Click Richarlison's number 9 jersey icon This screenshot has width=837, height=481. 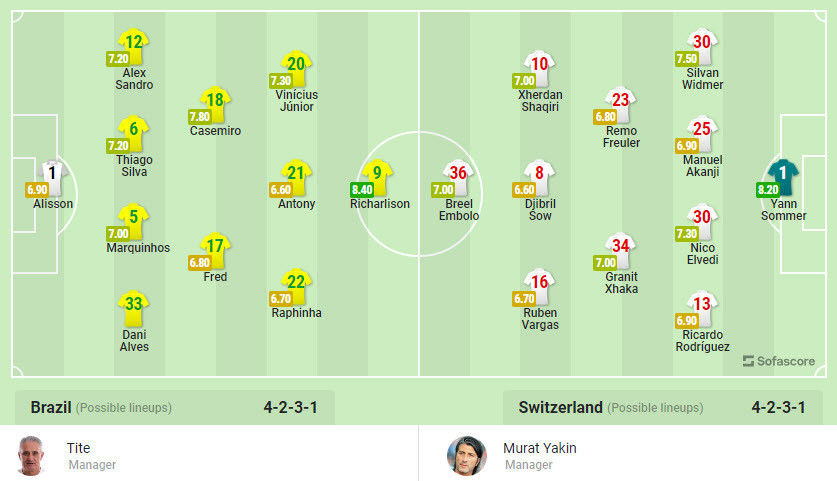coord(376,173)
